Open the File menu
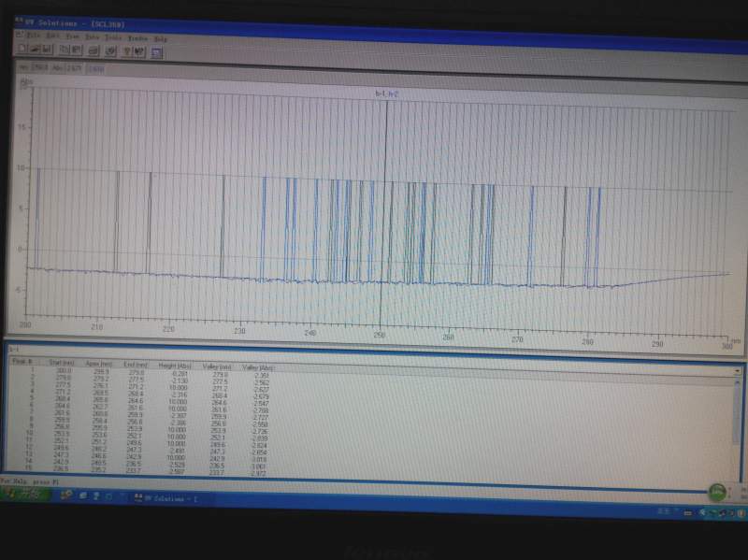 coord(35,35)
